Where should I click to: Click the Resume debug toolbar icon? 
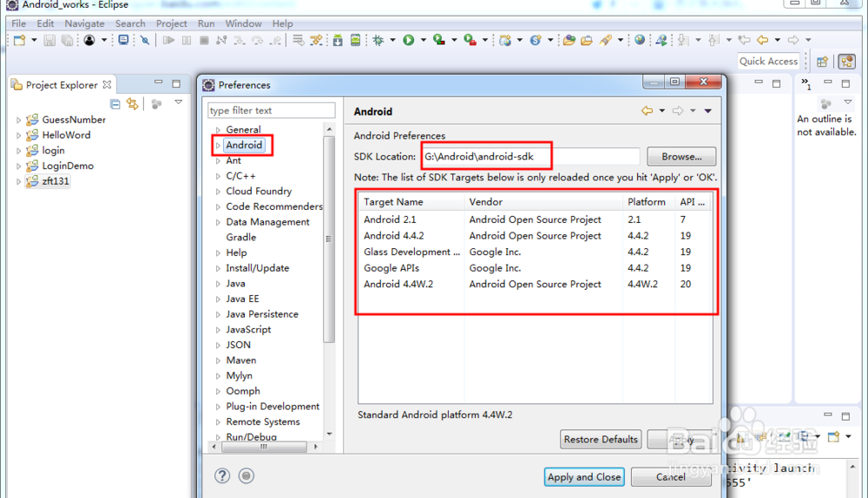click(169, 40)
